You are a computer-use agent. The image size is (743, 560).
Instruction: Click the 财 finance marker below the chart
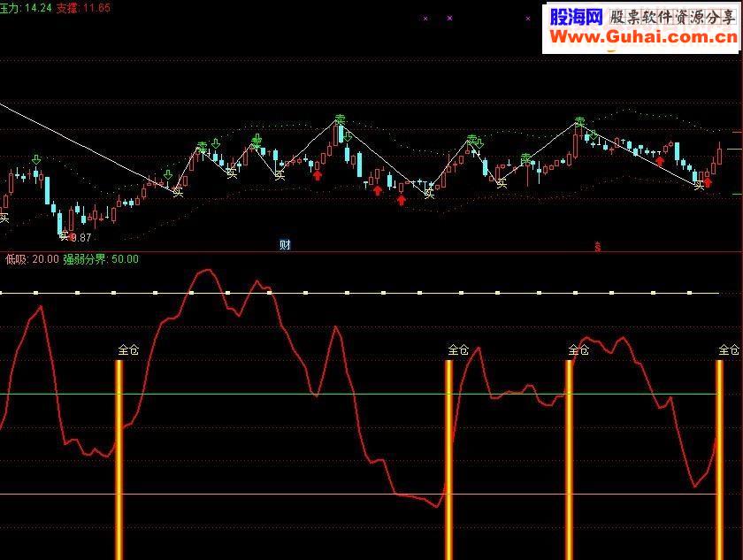click(285, 244)
